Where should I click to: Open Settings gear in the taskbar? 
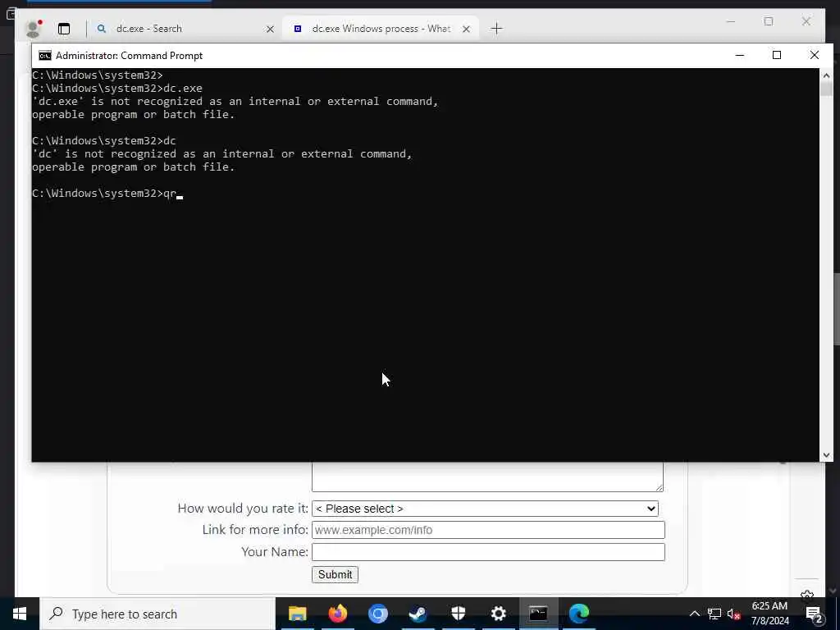click(498, 614)
